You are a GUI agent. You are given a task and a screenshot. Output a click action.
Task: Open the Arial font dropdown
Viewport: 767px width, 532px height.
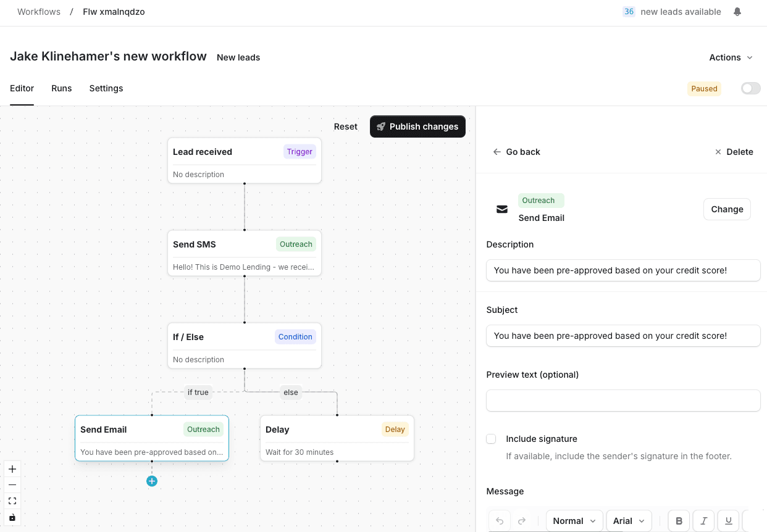click(629, 521)
